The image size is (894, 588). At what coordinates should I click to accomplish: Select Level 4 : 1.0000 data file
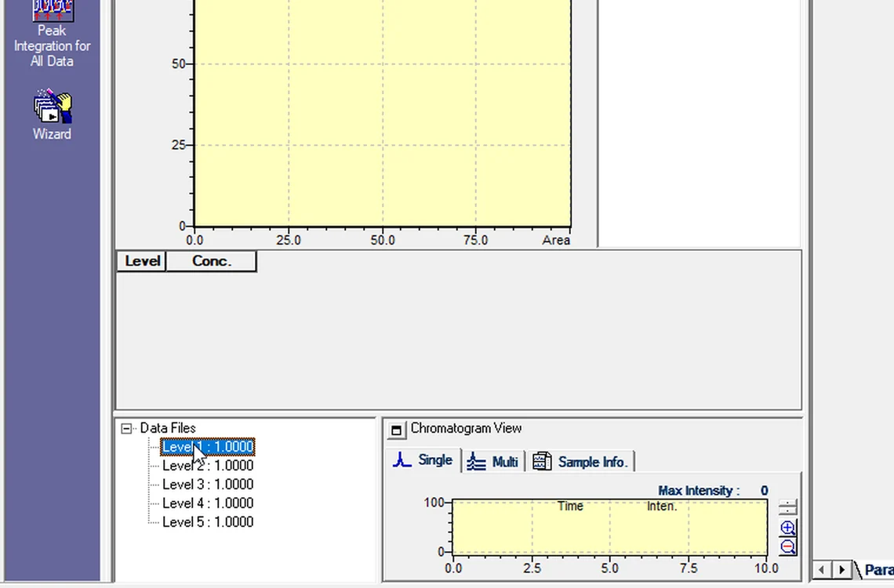pyautogui.click(x=208, y=503)
